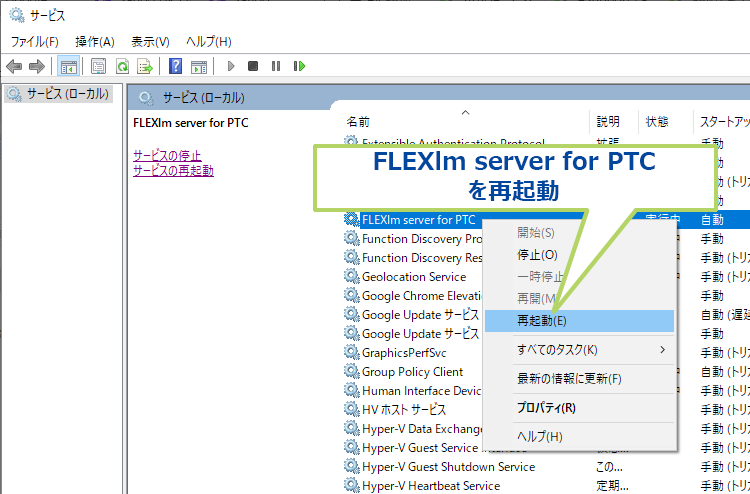
Task: Click the Start Service play icon
Action: pos(231,66)
